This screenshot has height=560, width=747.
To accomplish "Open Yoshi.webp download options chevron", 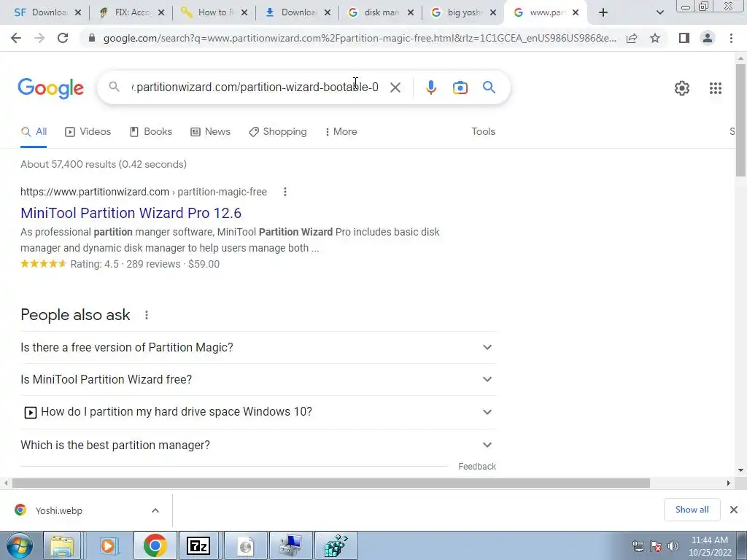I will pyautogui.click(x=155, y=510).
